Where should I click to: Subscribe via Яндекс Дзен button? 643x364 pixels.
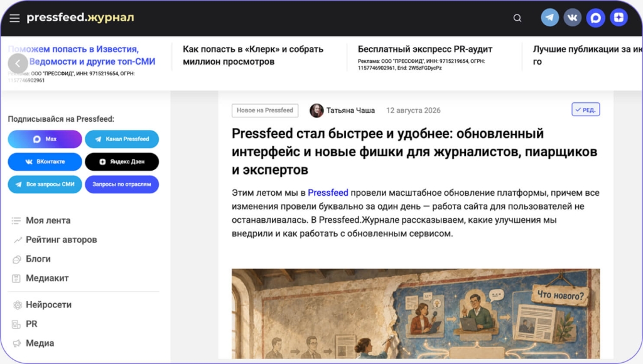click(122, 161)
